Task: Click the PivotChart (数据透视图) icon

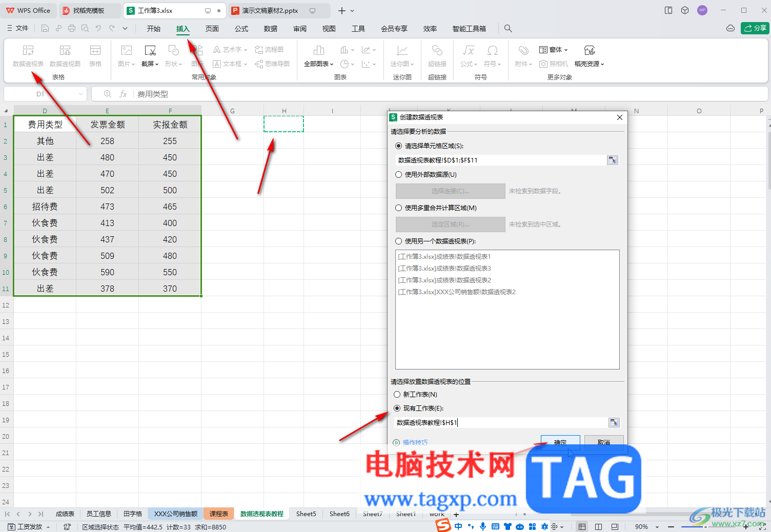Action: 65,55
